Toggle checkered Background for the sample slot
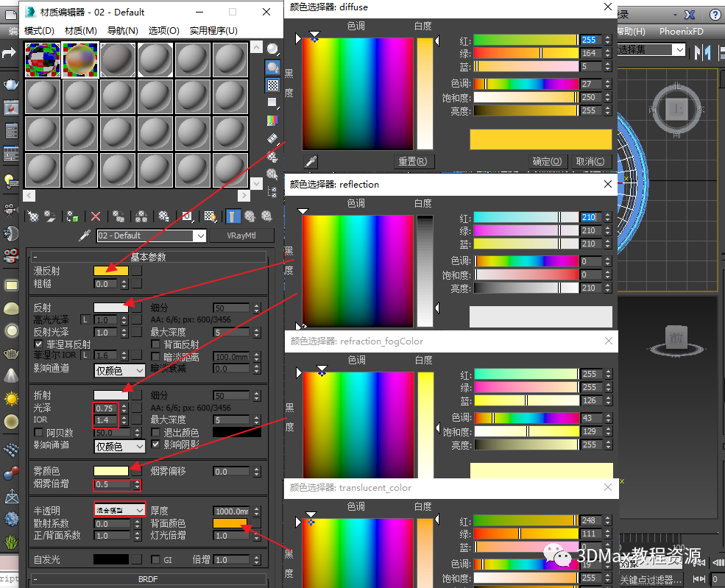Image resolution: width=725 pixels, height=588 pixels. click(273, 85)
